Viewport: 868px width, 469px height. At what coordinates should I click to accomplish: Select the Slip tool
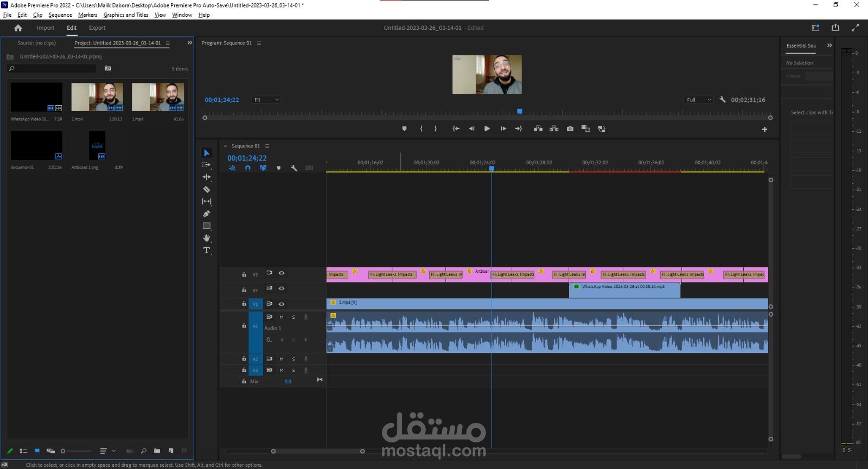point(207,201)
